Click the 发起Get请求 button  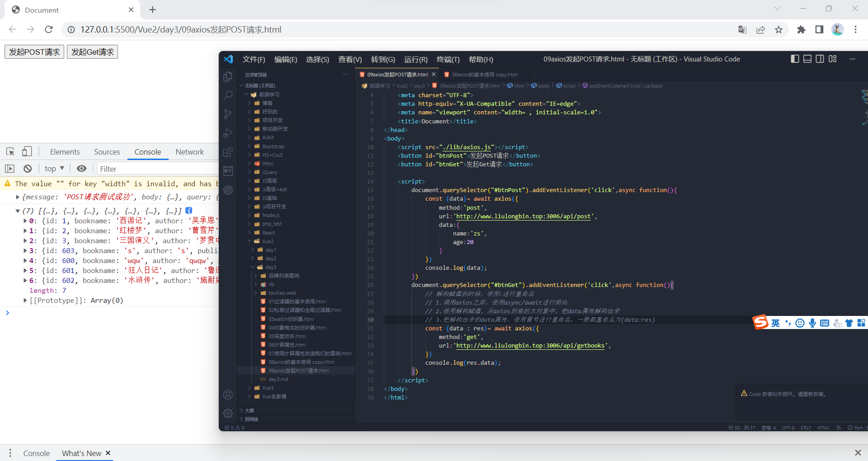pos(92,52)
